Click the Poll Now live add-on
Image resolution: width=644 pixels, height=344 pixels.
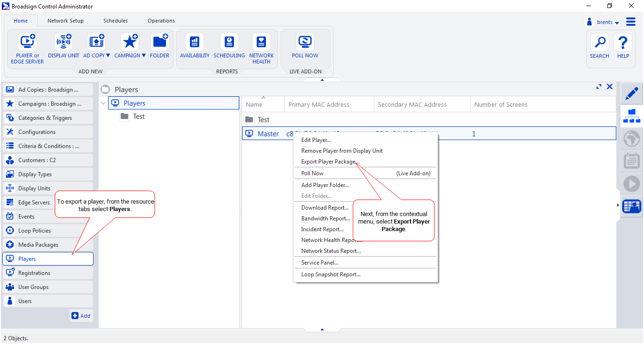(305, 42)
